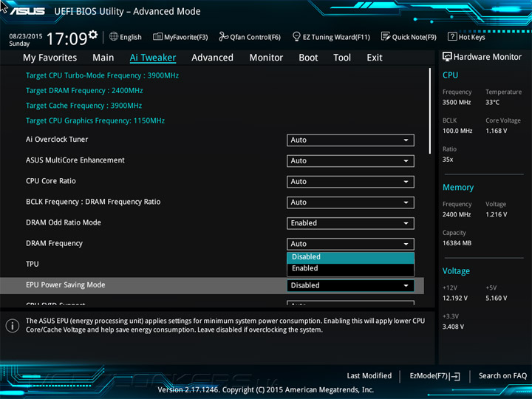Open BCLK Frequency : DRAM Frequency Ratio dropdown
This screenshot has height=399, width=532.
point(350,202)
